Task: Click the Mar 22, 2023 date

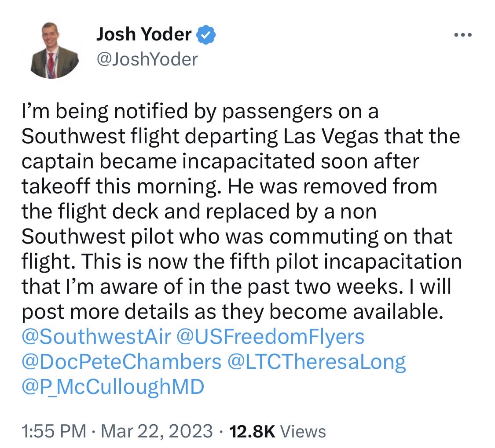Action: pos(157,431)
